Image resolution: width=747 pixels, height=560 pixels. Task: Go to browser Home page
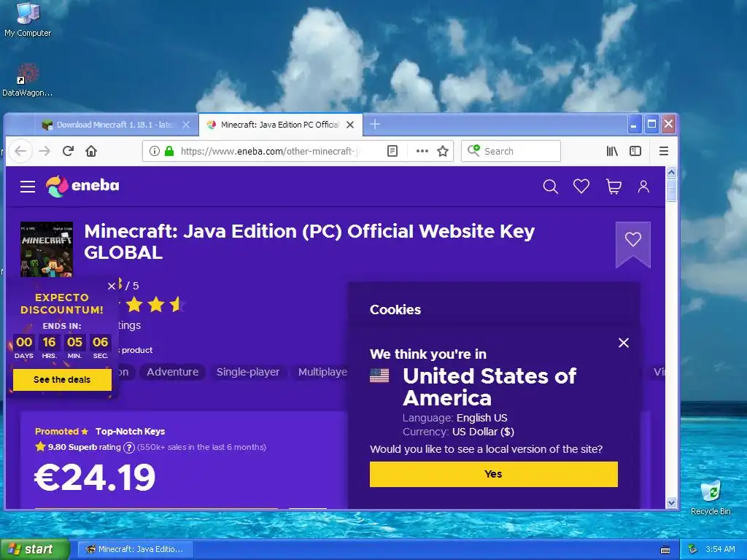[91, 151]
